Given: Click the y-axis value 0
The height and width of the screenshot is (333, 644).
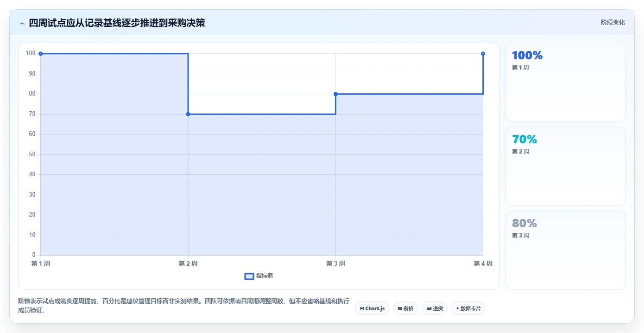Looking at the screenshot, I should pos(34,255).
